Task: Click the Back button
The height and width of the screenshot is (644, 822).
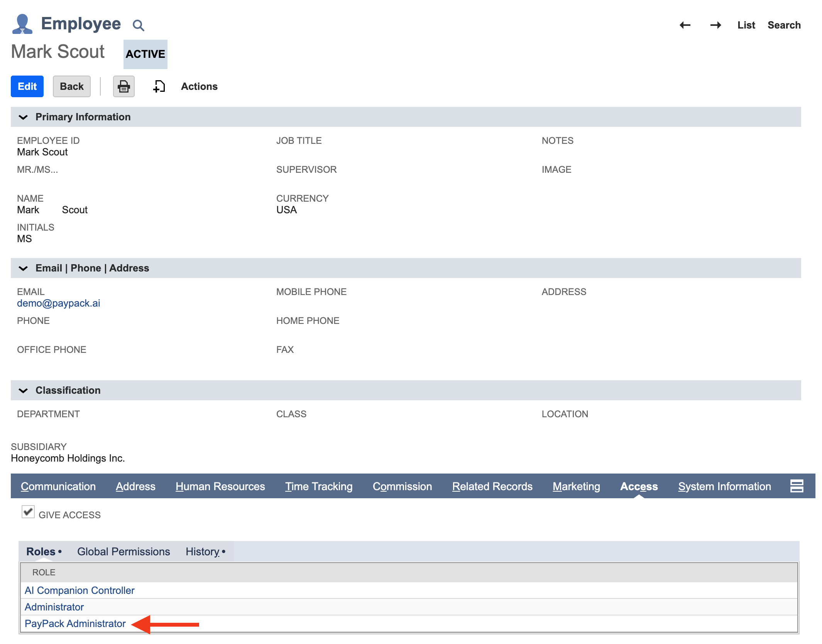Action: point(71,86)
